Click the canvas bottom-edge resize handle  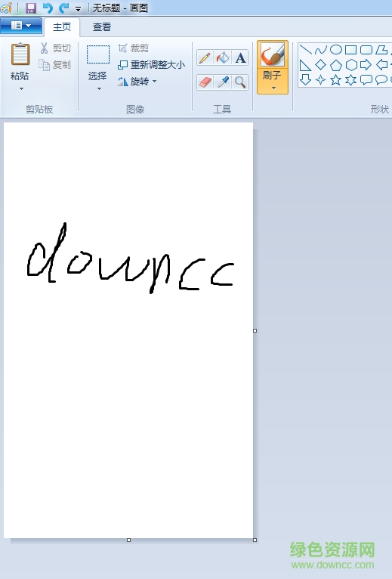tap(129, 540)
